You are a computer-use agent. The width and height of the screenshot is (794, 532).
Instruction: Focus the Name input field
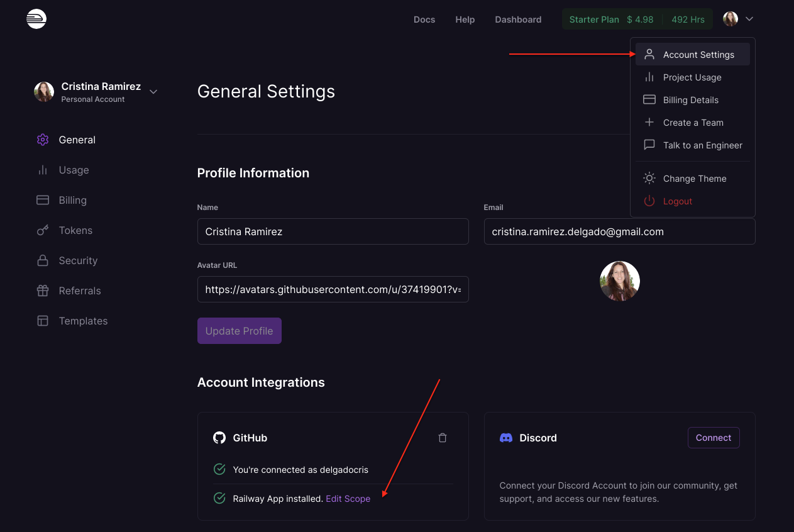[x=333, y=231]
